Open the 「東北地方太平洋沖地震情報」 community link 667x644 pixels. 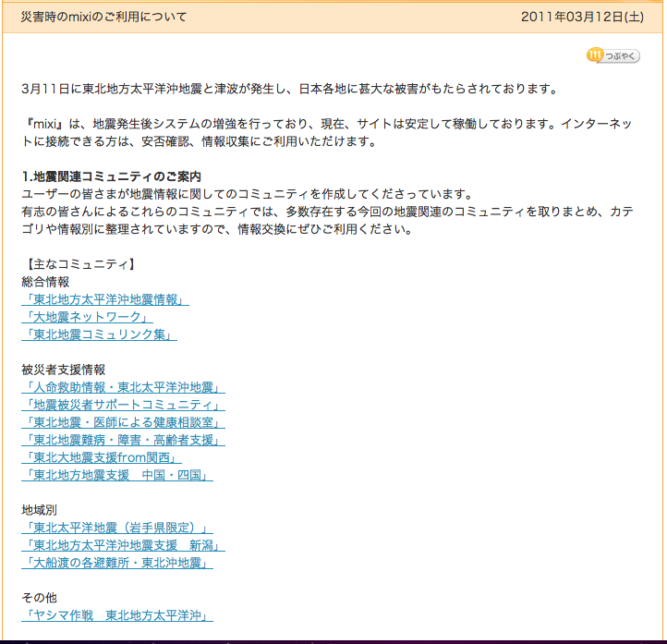pos(105,300)
